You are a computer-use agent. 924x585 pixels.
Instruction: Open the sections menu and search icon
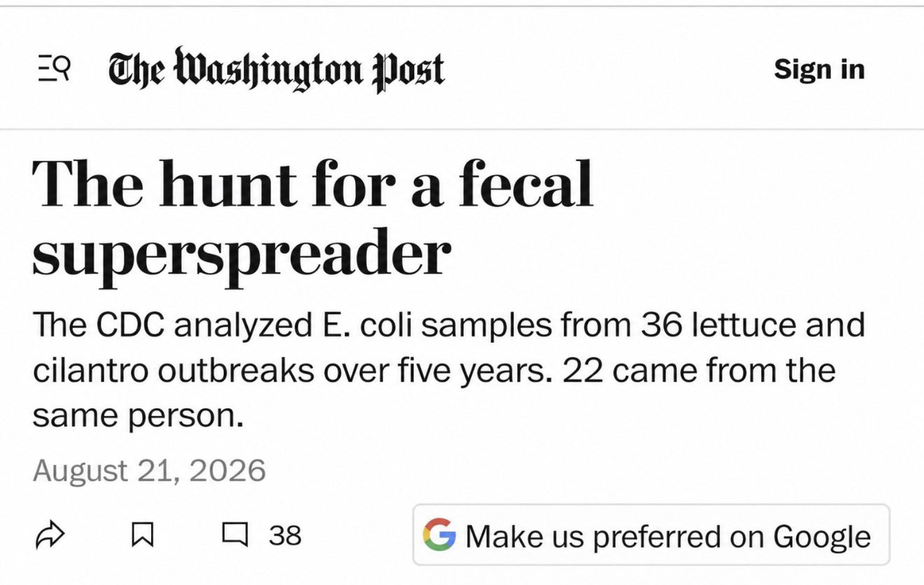54,69
